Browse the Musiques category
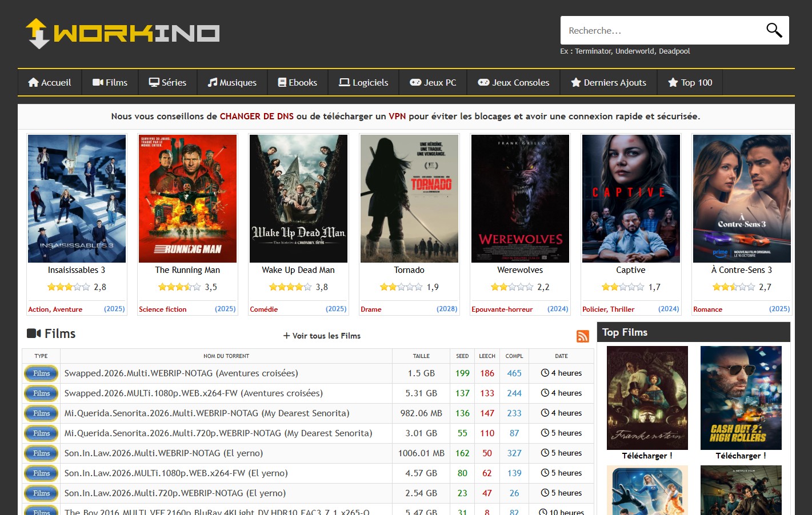This screenshot has height=515, width=812. 232,82
